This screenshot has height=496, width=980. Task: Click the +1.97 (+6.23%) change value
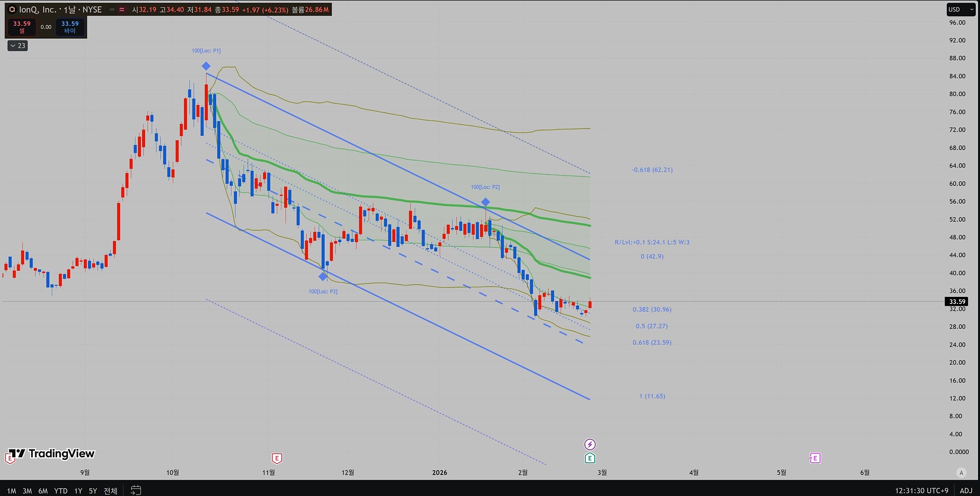click(x=265, y=10)
